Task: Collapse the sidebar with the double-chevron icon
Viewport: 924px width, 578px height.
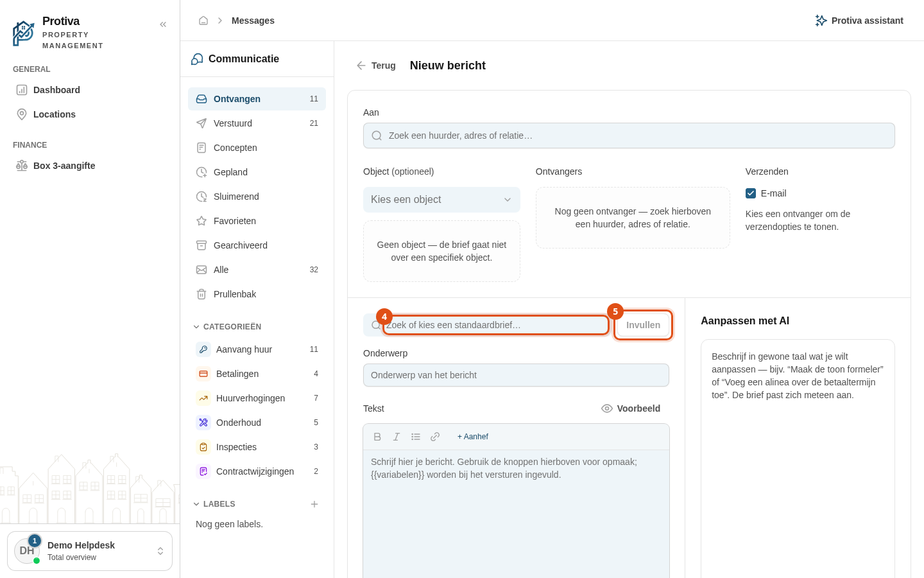Action: click(x=163, y=24)
